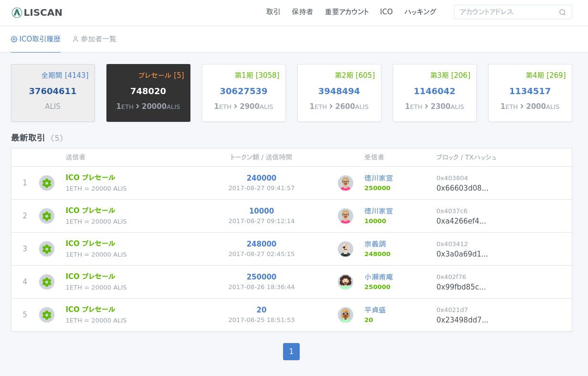Click the search magnifier icon

tap(562, 12)
